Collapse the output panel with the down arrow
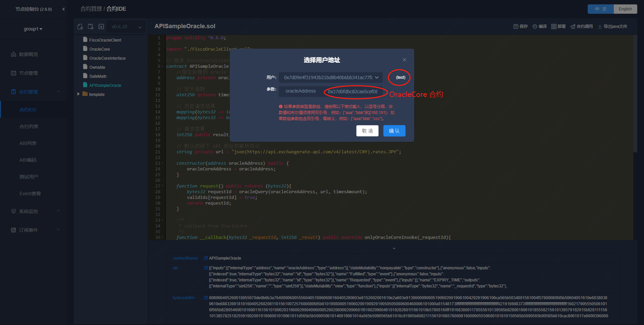Screen dimensions: 644x325 394,249
